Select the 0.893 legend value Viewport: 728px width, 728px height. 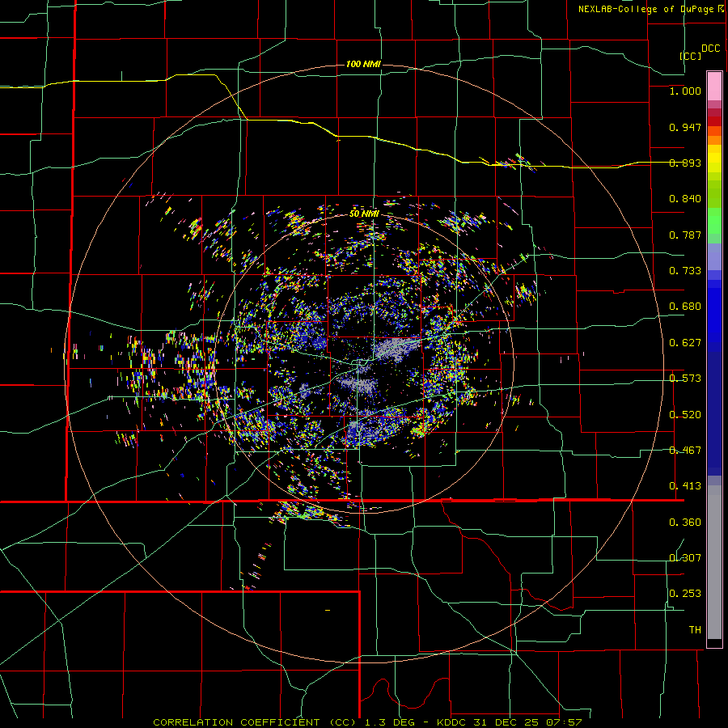pos(685,163)
